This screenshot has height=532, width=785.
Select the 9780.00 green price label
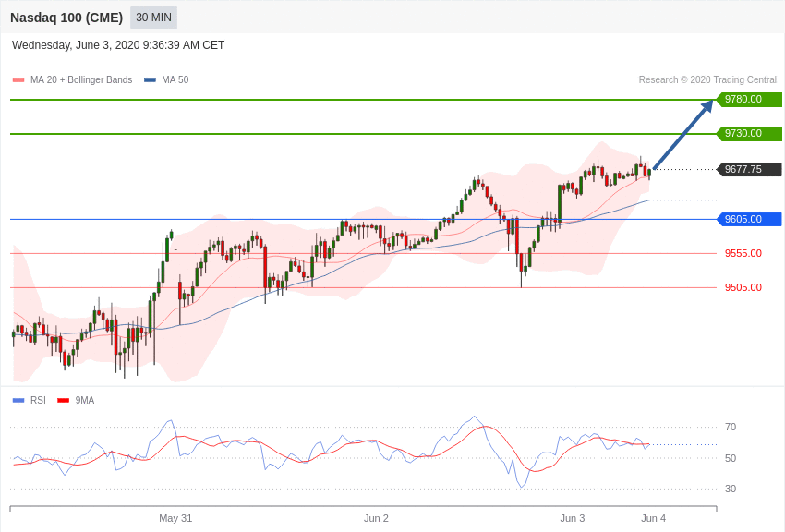[749, 100]
